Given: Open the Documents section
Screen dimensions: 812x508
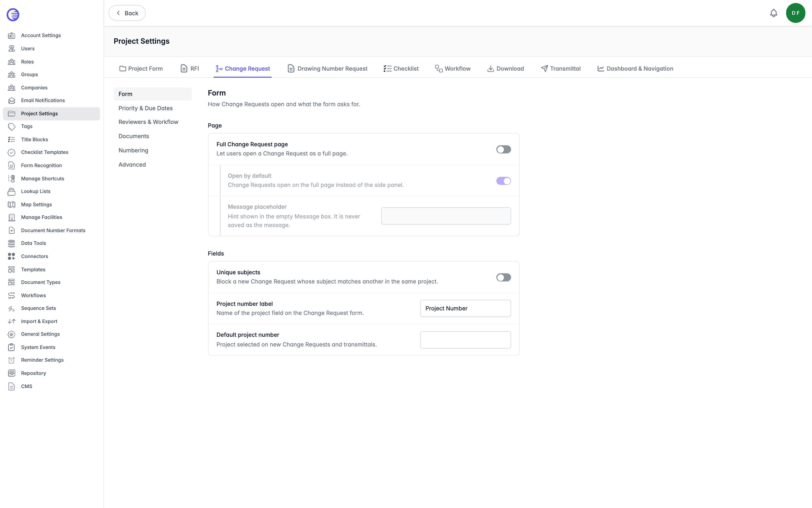Looking at the screenshot, I should click(153, 136).
